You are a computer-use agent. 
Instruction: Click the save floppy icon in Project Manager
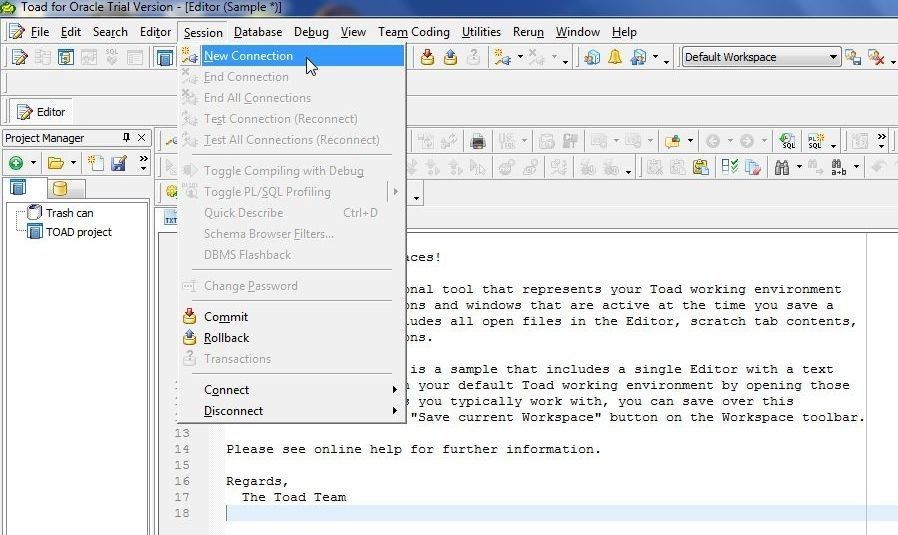point(119,163)
